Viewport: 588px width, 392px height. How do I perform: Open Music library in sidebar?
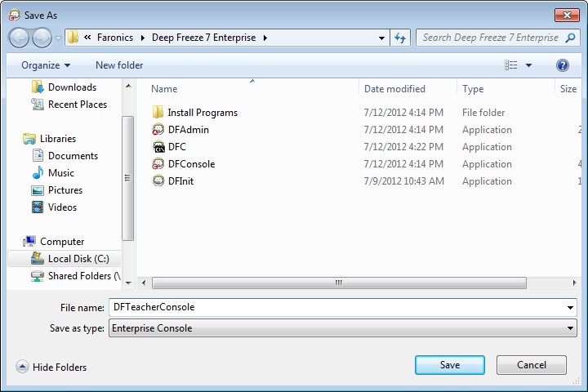tap(60, 173)
